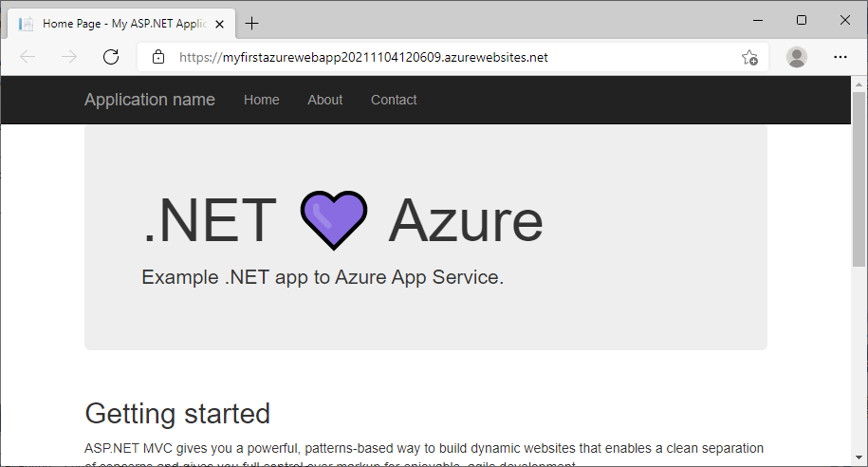
Task: Click the Getting started heading
Action: pyautogui.click(x=177, y=414)
